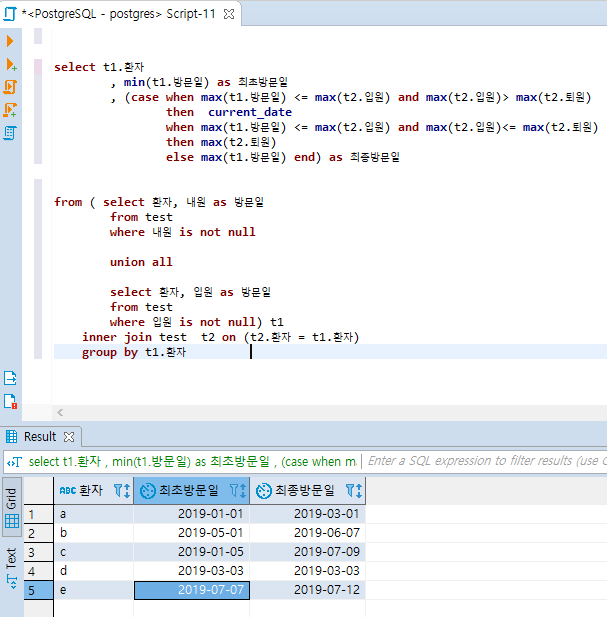The image size is (607, 617).
Task: Click the left arrow of editor horizontal scrollbar
Action: pos(60,413)
